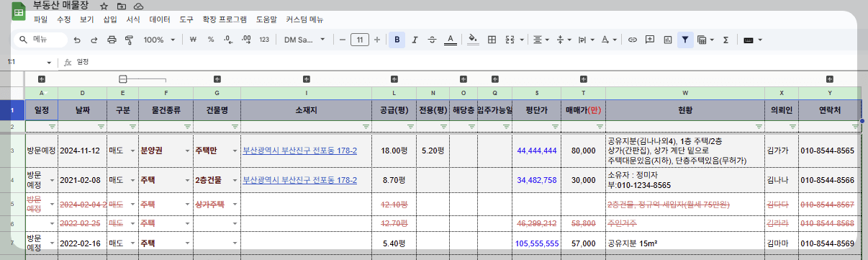868x260 pixels.
Task: Add a comment
Action: (x=651, y=40)
